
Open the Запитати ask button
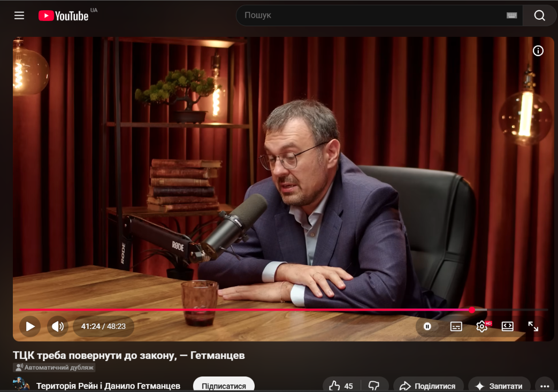click(499, 386)
